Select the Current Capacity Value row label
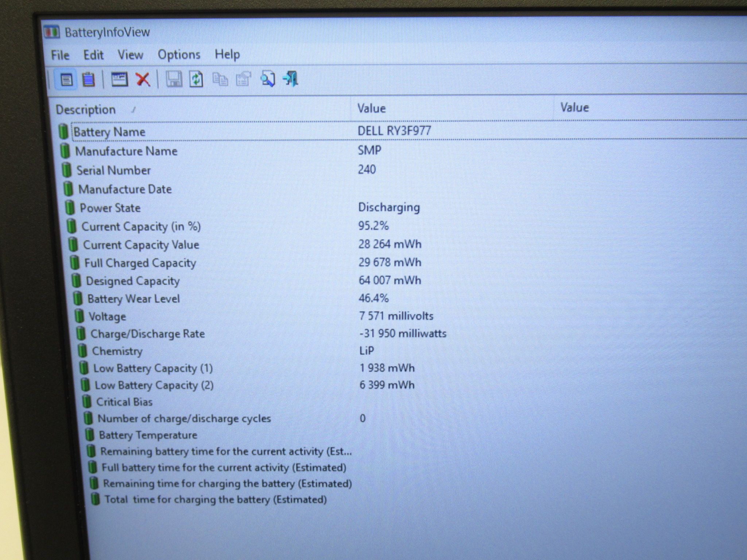 (141, 245)
